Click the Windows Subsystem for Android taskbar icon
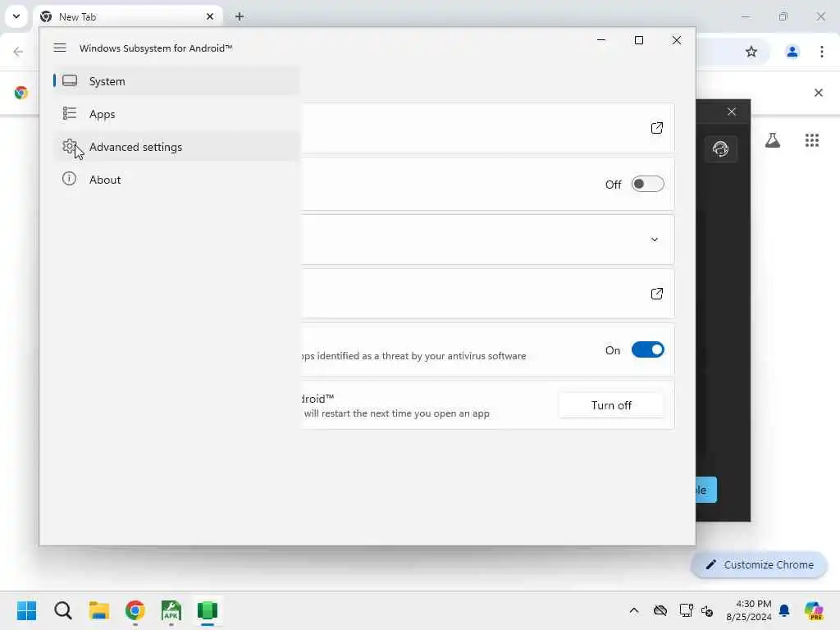 click(x=208, y=610)
